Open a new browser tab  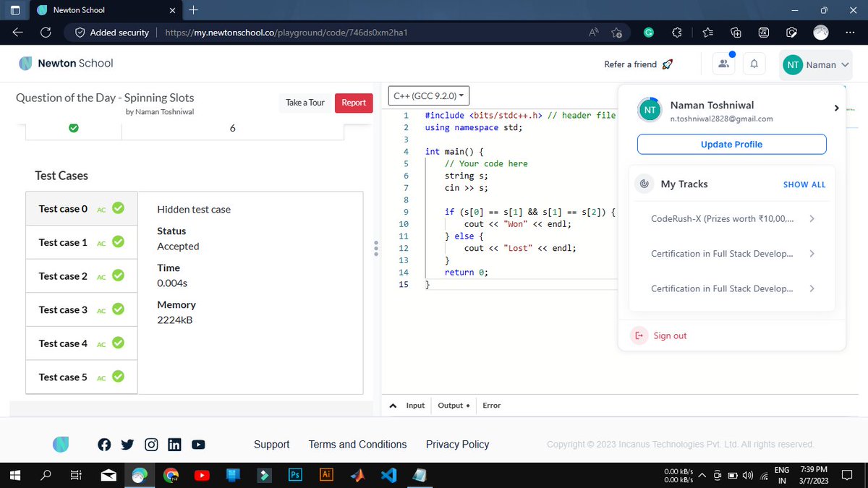(x=192, y=10)
